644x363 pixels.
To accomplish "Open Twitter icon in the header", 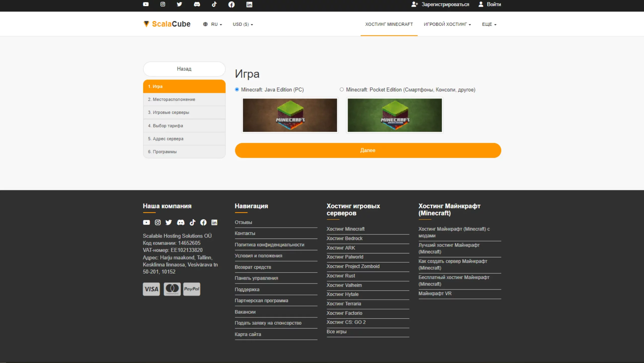I will [x=179, y=4].
